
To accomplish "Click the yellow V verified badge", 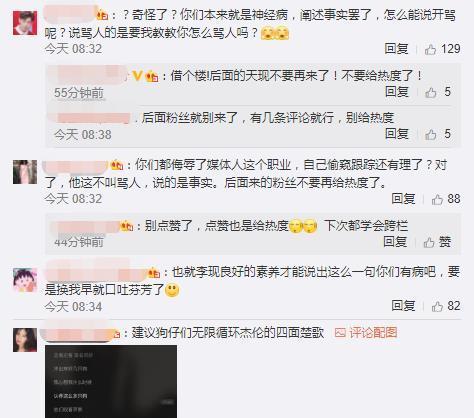I will (x=137, y=76).
